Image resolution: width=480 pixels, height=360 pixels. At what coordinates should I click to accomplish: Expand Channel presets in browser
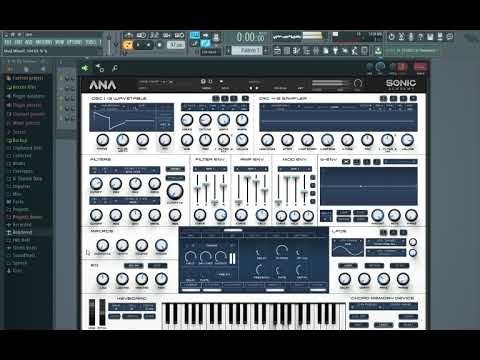click(x=26, y=114)
